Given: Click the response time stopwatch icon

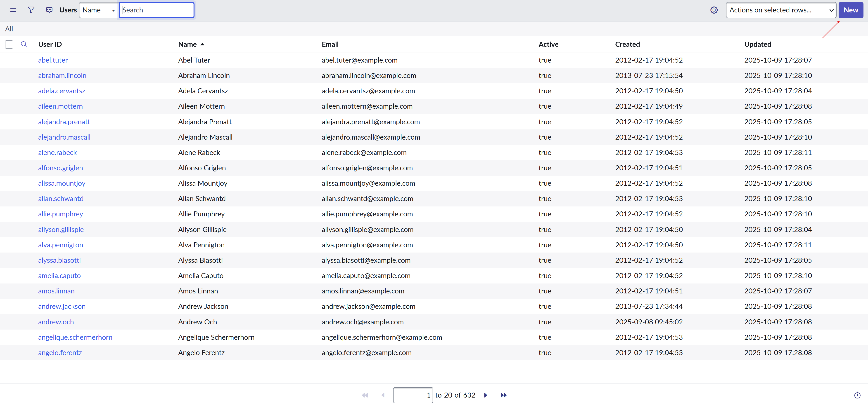Looking at the screenshot, I should (857, 395).
